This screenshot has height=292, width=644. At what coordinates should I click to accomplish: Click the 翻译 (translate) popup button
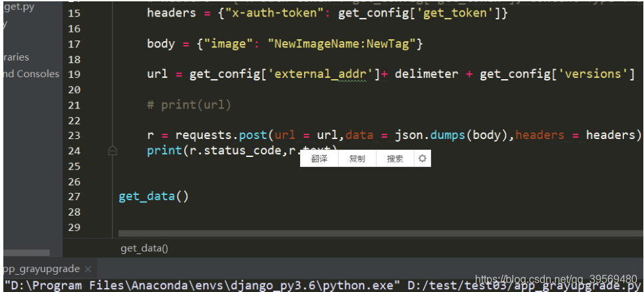coord(319,158)
